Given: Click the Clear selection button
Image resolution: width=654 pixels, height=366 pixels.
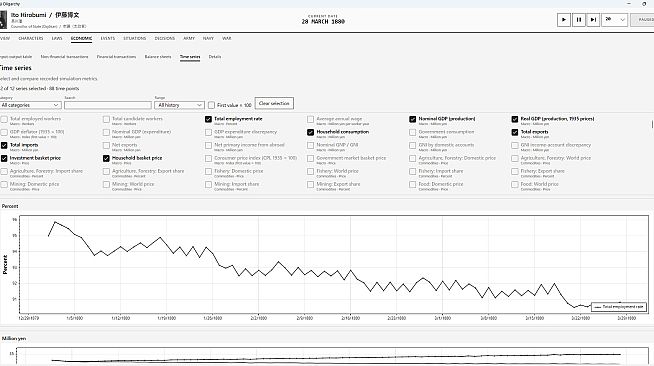Looking at the screenshot, I should click(x=274, y=103).
